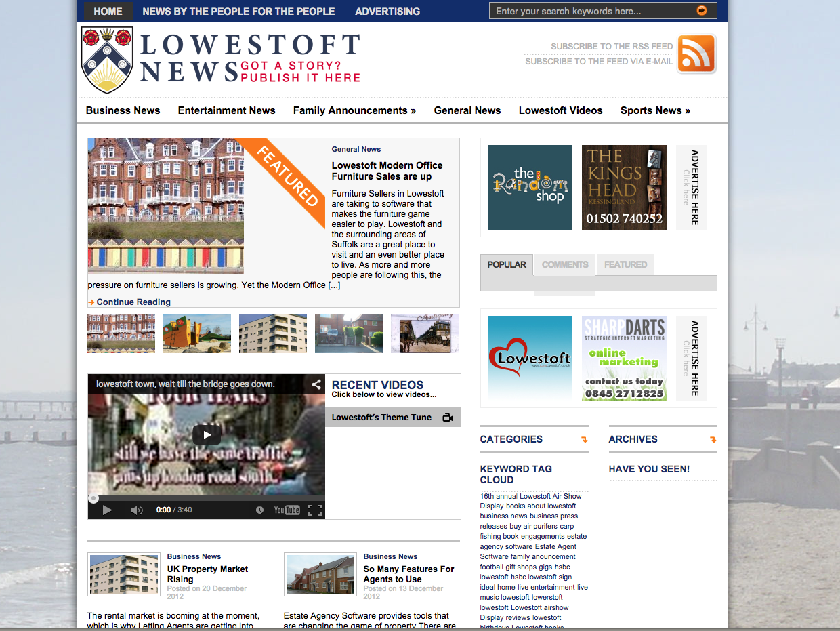Select first thumbnail of red brick hotel
840x631 pixels.
click(x=121, y=333)
